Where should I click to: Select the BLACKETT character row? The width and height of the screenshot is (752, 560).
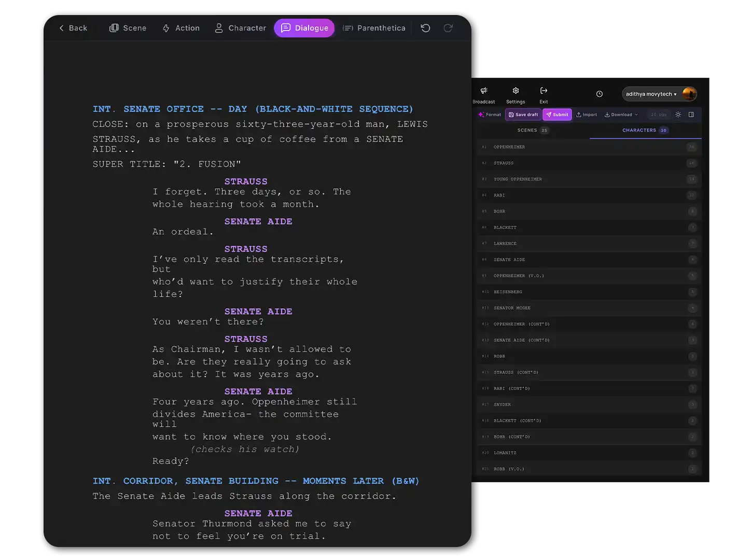click(589, 228)
